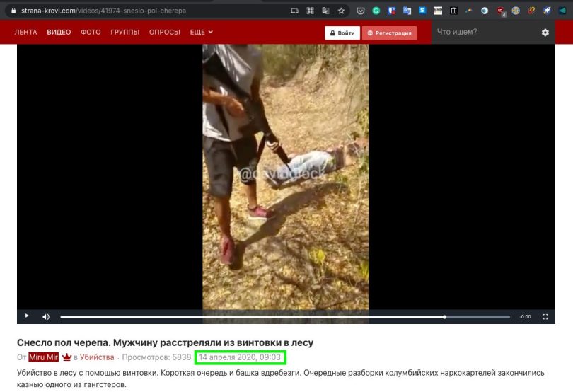Go to the ФОТО section
This screenshot has height=392, width=573.
[x=91, y=33]
